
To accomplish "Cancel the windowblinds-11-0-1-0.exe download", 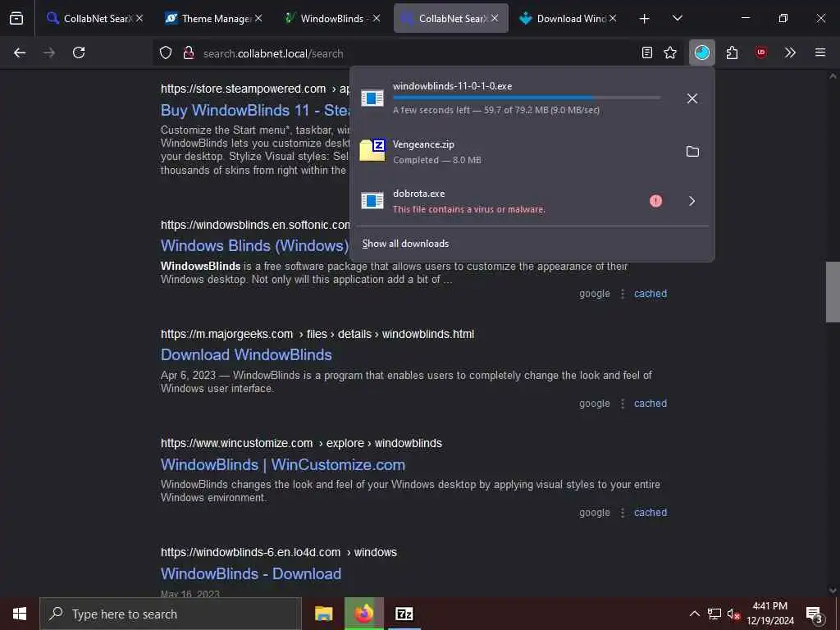I will point(692,98).
